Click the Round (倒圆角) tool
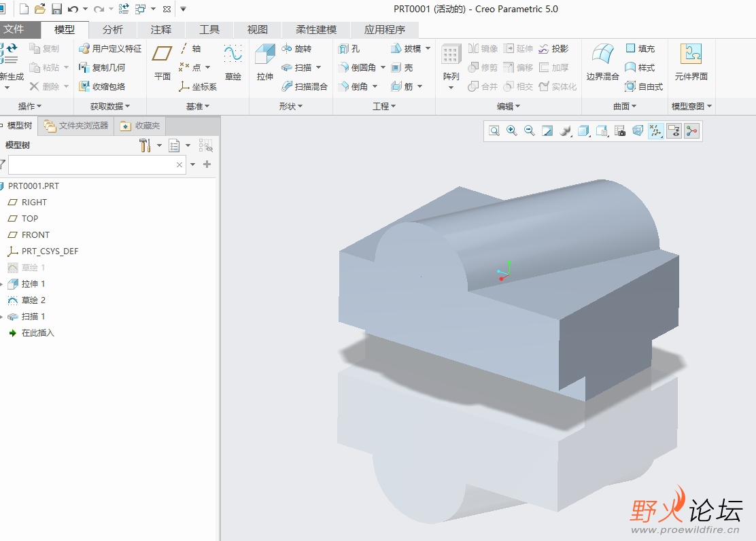Screen dimensions: 756x541 [x=358, y=67]
